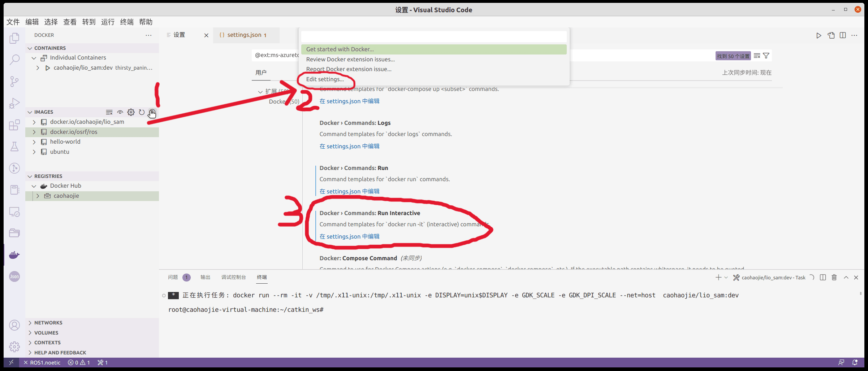This screenshot has width=868, height=371.
Task: Edit Commands: Logs in settings.json link
Action: point(349,146)
